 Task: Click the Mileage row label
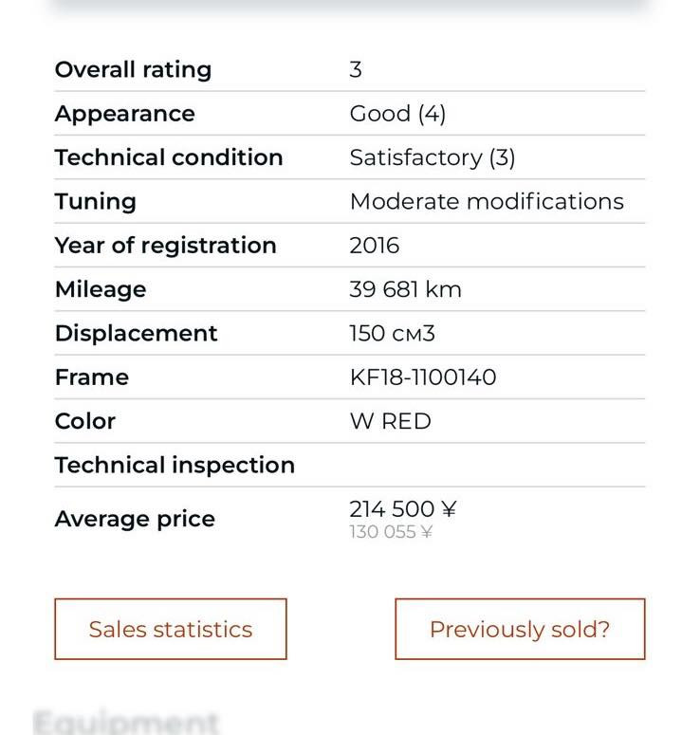click(101, 289)
